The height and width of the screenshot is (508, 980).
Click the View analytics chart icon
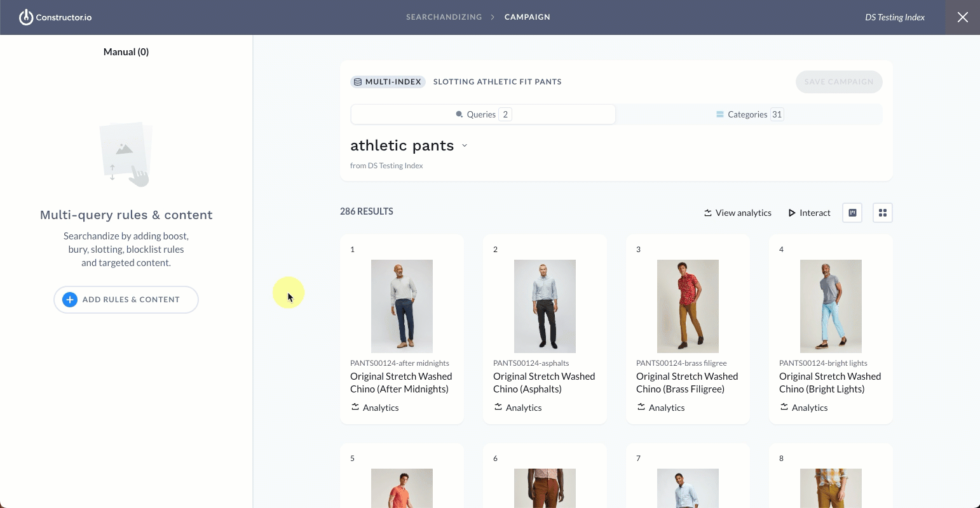click(708, 213)
